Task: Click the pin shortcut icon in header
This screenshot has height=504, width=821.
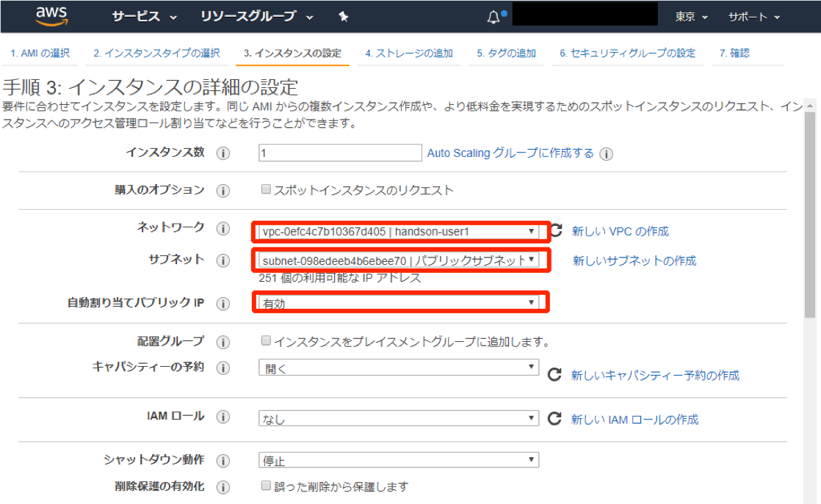Action: [344, 17]
